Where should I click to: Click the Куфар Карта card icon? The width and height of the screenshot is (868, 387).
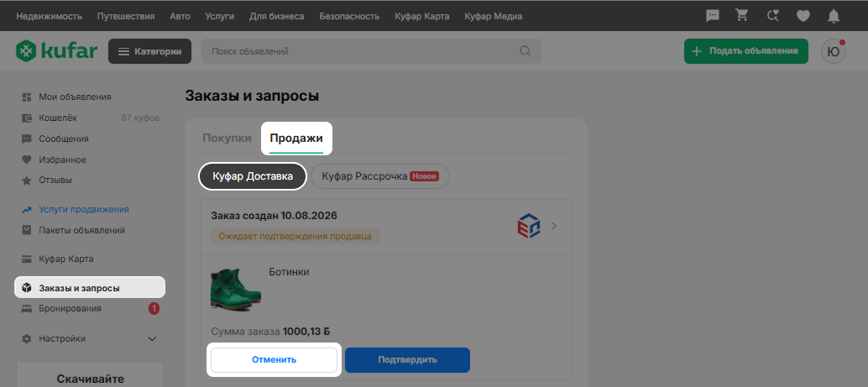[x=26, y=259]
